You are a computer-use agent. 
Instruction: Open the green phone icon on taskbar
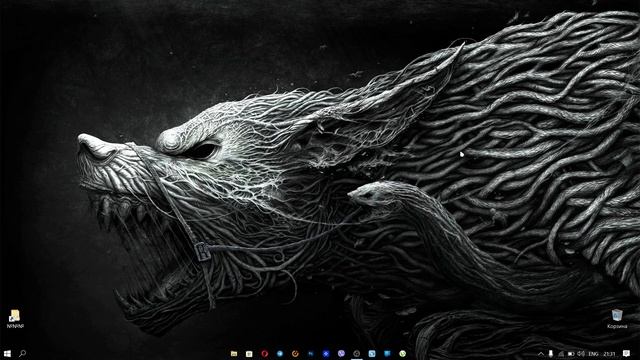tap(402, 353)
